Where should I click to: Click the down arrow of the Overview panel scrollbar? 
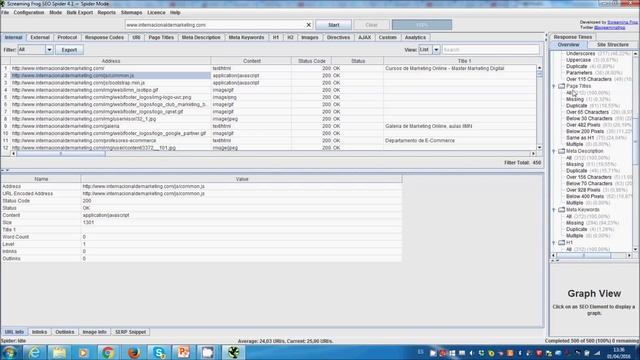(x=636, y=249)
